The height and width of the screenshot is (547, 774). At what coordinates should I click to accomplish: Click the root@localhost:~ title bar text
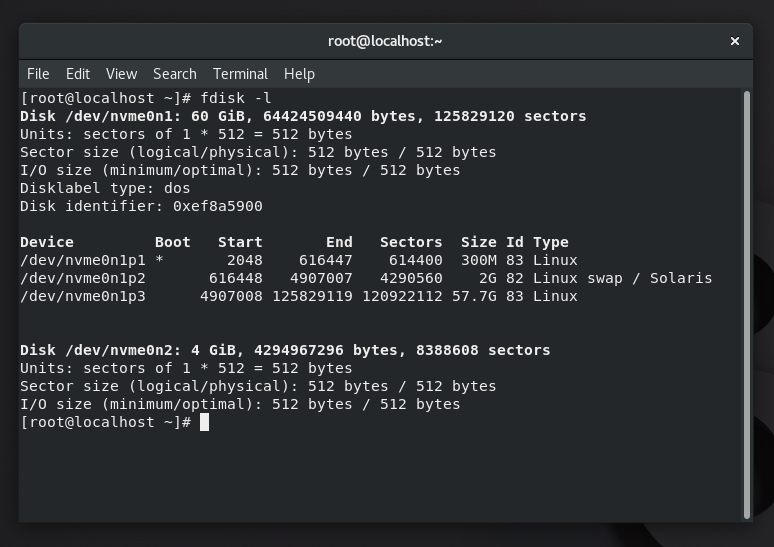[x=385, y=41]
